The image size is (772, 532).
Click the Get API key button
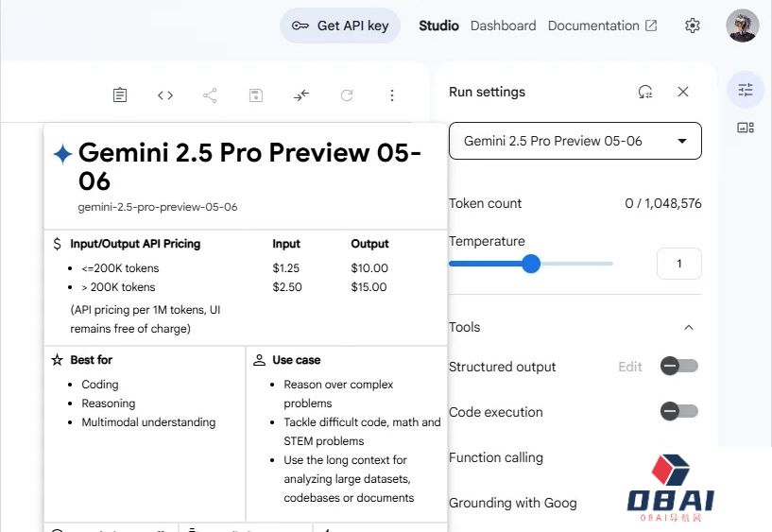[x=340, y=26]
